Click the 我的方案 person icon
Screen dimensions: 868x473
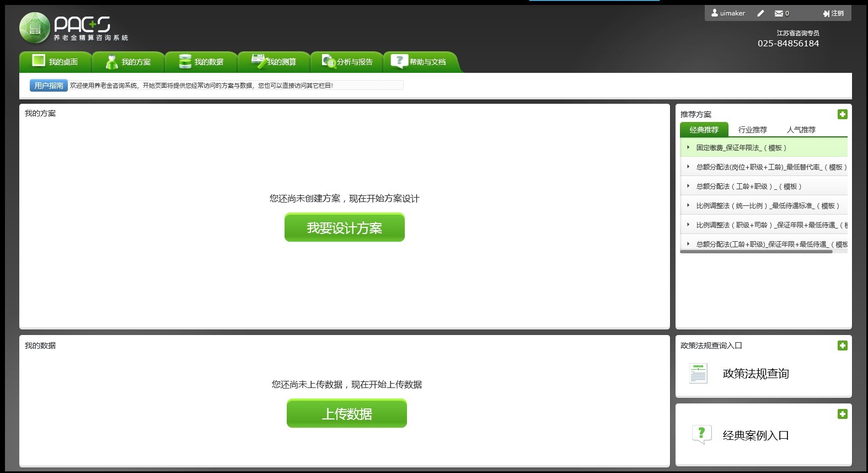tap(112, 62)
